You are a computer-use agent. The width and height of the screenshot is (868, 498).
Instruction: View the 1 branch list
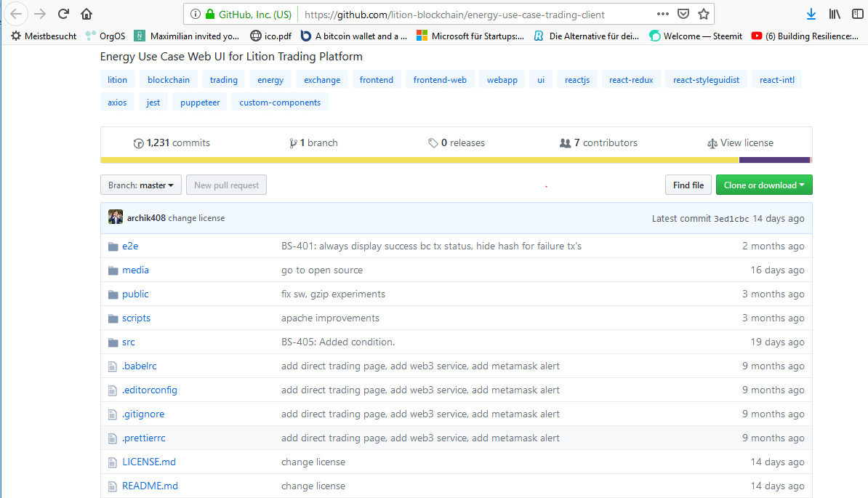(x=313, y=142)
